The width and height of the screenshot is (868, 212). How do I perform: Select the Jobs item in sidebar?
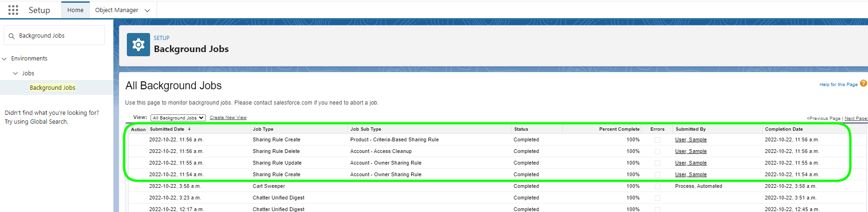(28, 73)
